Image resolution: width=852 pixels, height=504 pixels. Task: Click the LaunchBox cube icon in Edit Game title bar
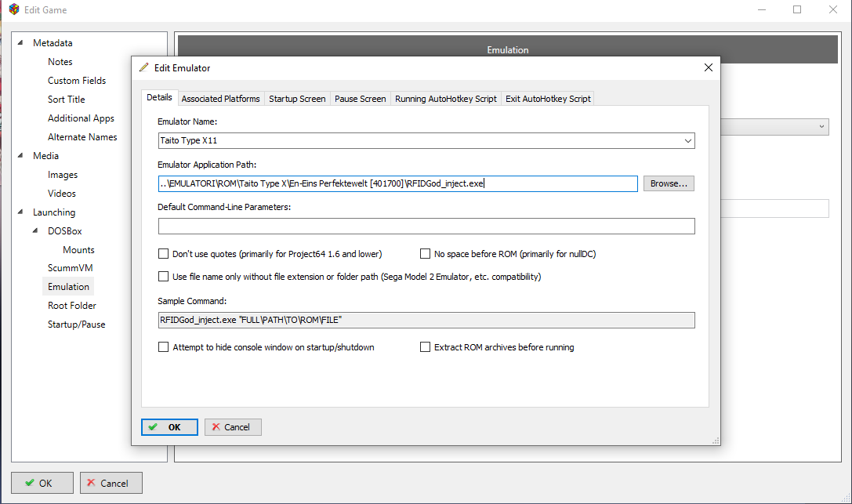tap(14, 9)
